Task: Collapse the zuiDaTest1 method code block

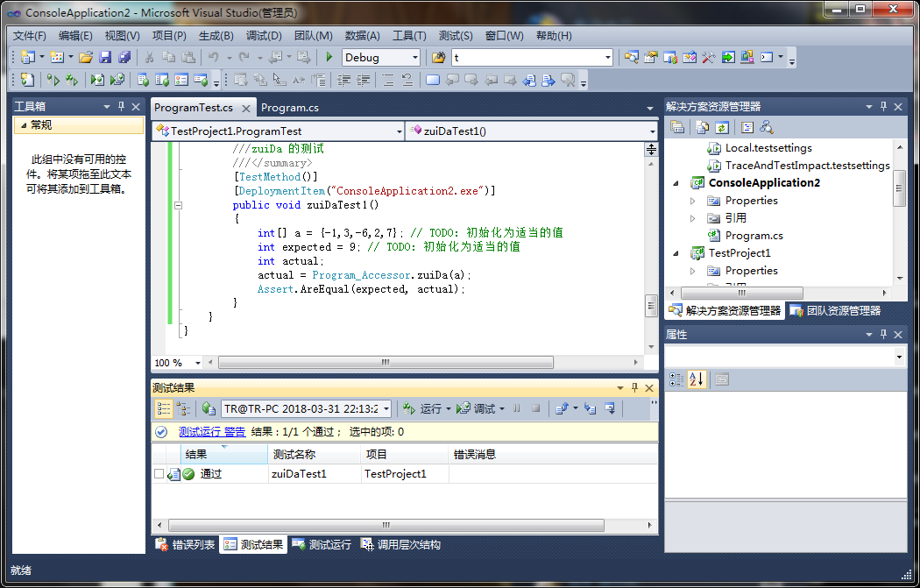Action: 179,205
